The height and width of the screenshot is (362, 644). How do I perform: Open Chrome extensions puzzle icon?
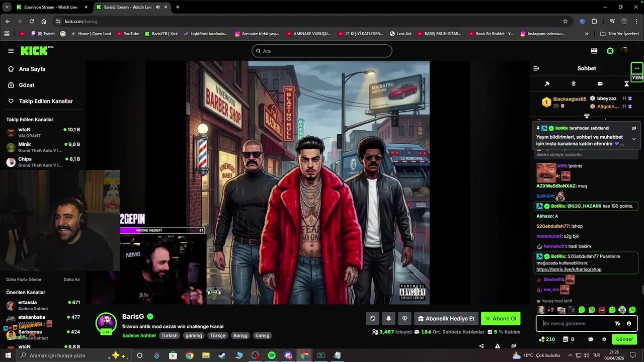pos(594,21)
